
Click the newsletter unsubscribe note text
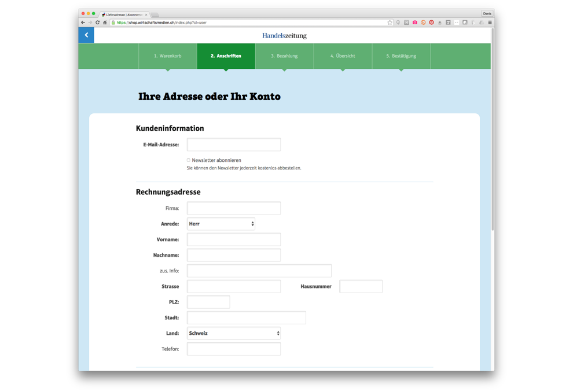pos(244,168)
